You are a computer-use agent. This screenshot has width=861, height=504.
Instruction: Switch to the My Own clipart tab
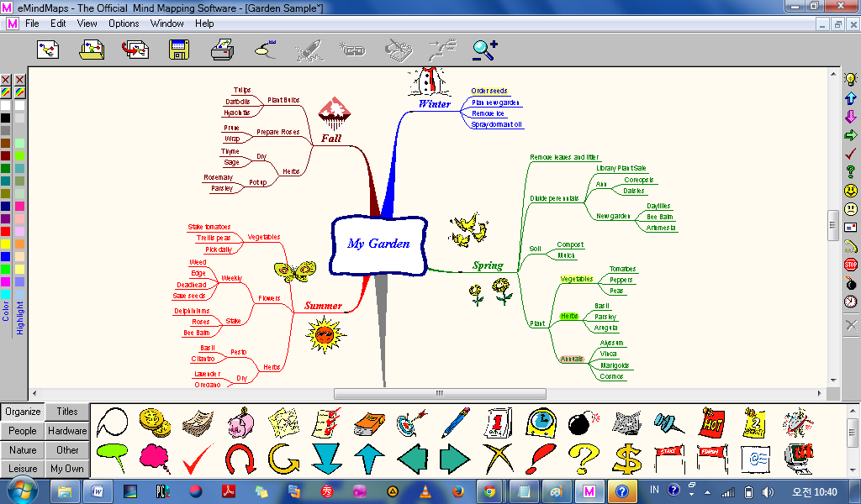[67, 468]
